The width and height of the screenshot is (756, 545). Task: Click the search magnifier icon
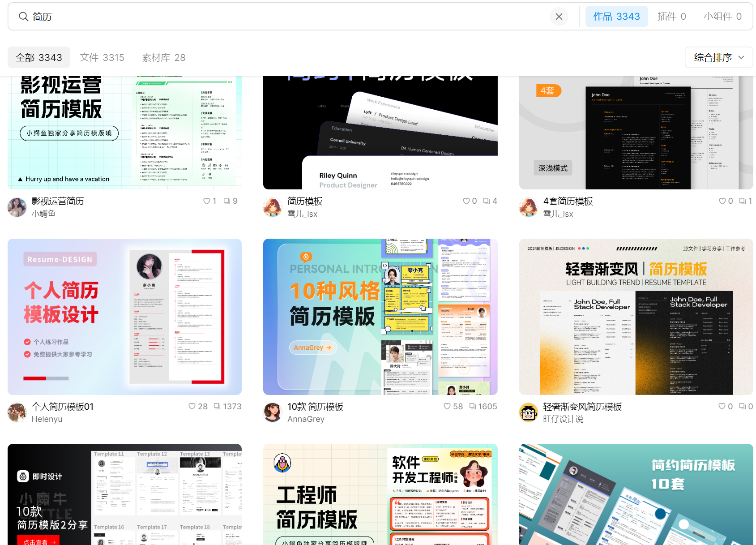point(23,17)
